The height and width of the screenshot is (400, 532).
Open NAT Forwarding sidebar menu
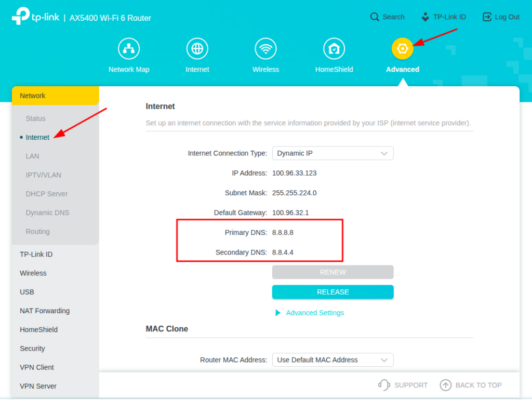point(45,311)
